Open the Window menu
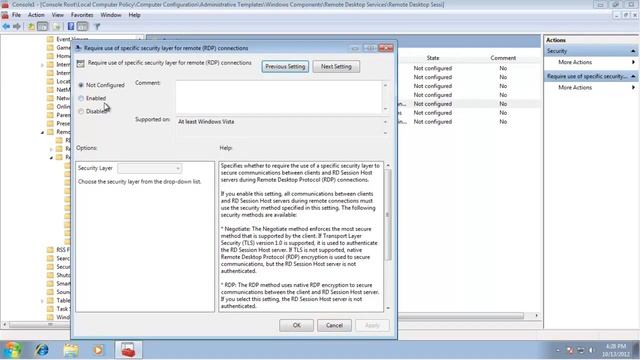 pyautogui.click(x=111, y=15)
